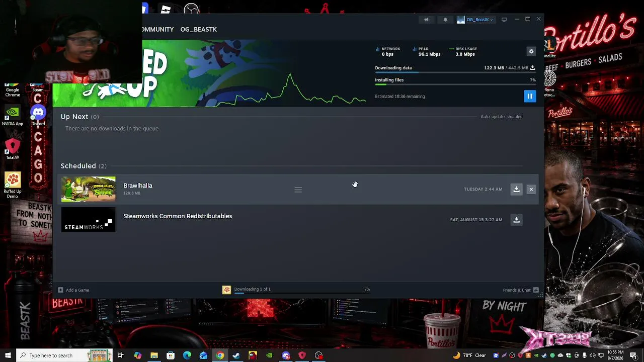Start the Brawlhalla scheduled download now
The height and width of the screenshot is (362, 644).
coord(516,189)
